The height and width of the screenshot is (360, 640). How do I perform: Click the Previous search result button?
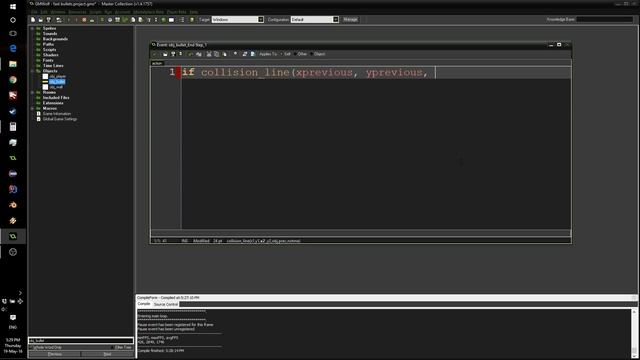point(55,354)
